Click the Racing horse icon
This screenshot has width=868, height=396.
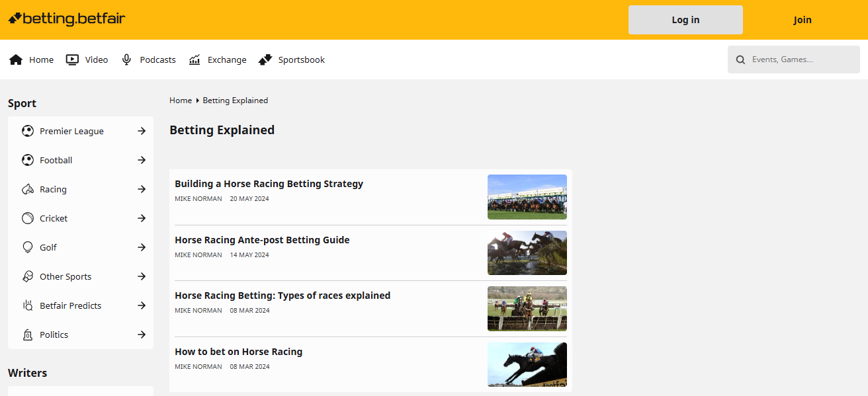click(x=28, y=189)
